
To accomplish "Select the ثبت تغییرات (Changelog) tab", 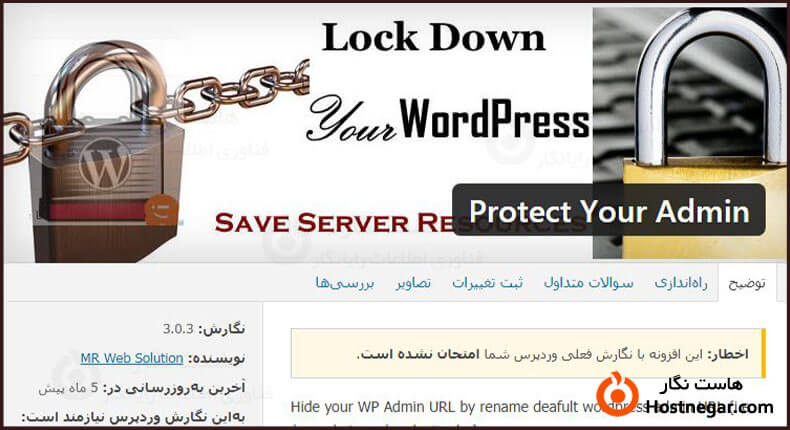I will (x=487, y=283).
